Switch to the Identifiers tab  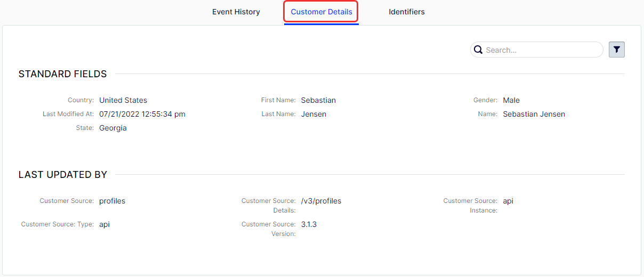click(407, 12)
